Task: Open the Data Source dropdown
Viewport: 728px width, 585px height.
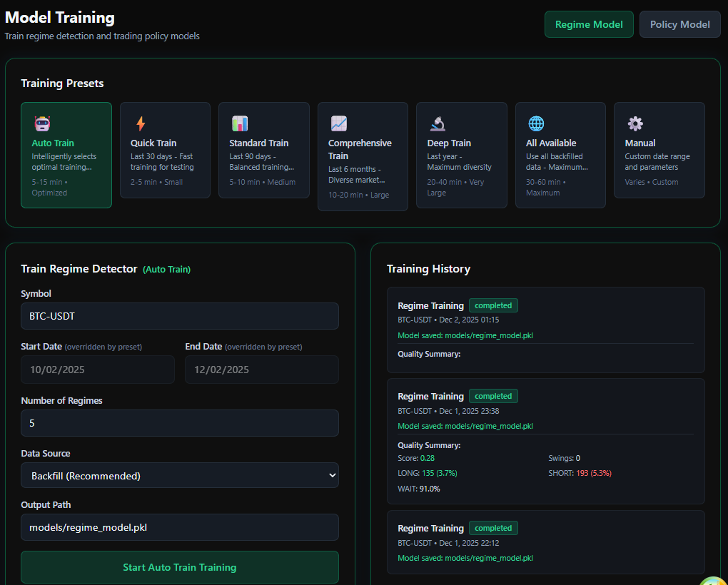Action: (x=179, y=474)
